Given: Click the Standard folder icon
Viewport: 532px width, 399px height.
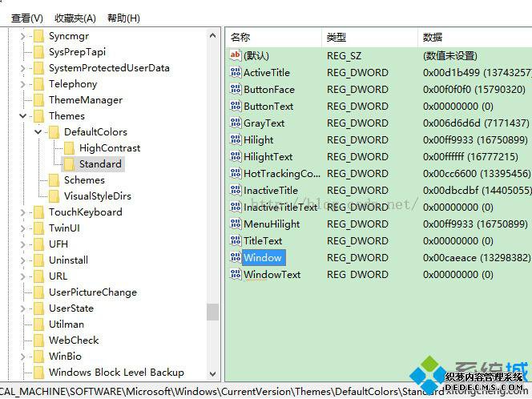Looking at the screenshot, I should 69,164.
